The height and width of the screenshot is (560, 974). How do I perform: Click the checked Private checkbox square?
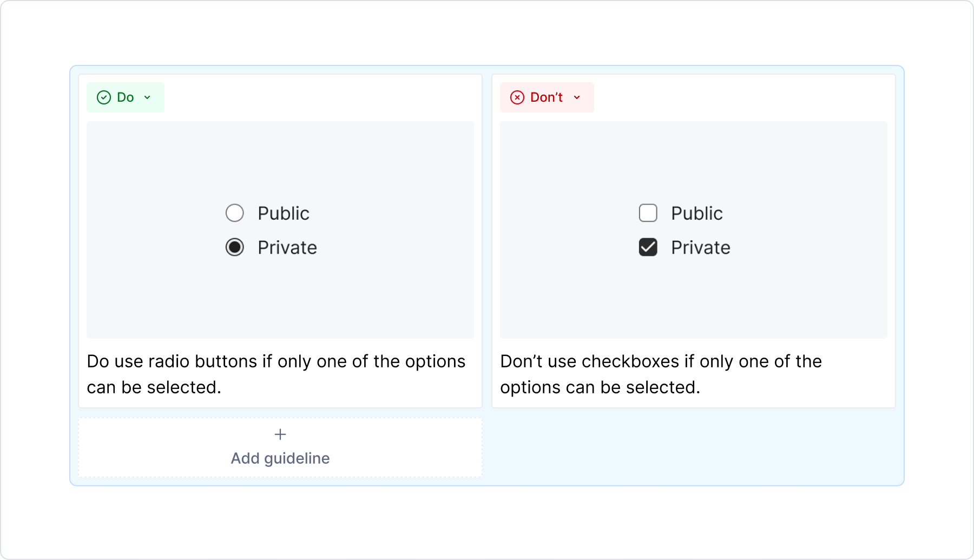(648, 247)
